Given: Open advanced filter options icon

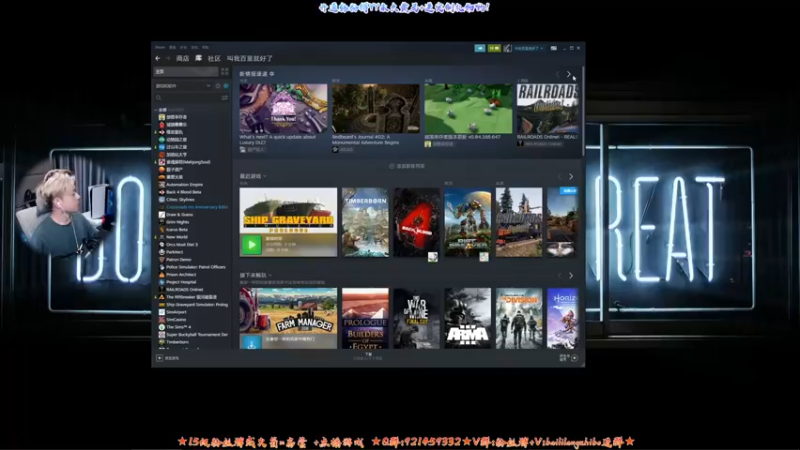Looking at the screenshot, I should coord(224,97).
